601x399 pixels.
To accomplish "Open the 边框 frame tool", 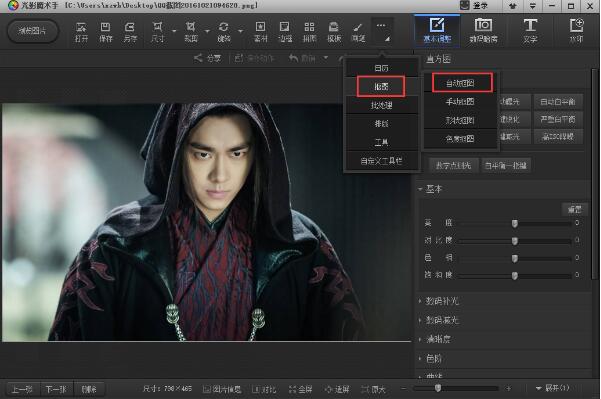I will pos(285,31).
